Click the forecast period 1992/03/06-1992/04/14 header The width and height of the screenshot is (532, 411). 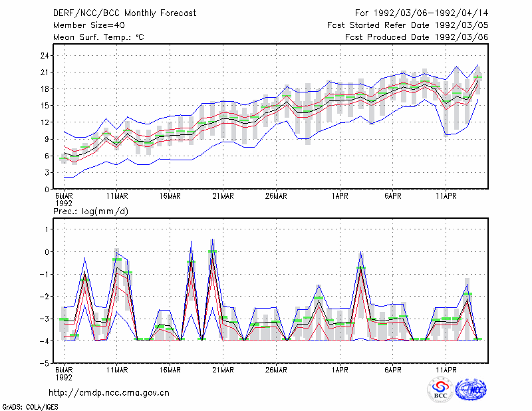422,13
